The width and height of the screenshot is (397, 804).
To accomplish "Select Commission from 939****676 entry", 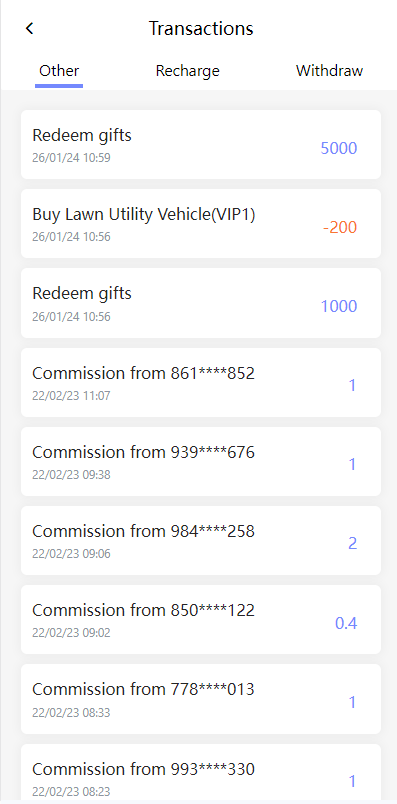I will (201, 461).
